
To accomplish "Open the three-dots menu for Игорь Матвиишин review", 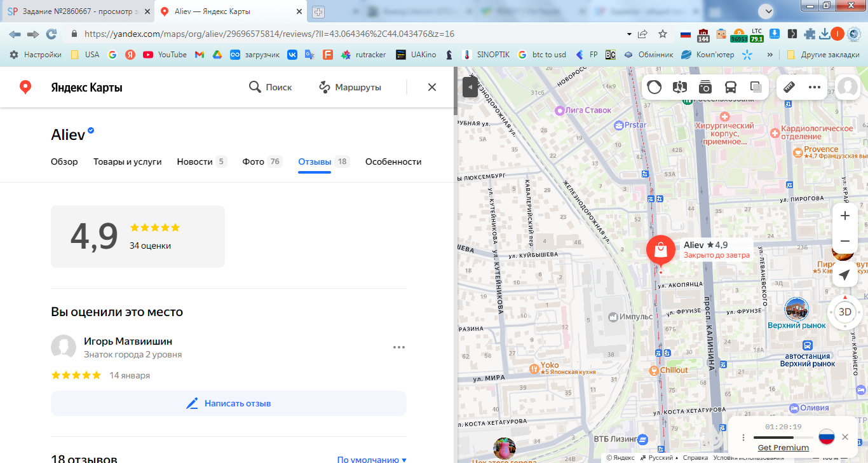I will [x=399, y=347].
